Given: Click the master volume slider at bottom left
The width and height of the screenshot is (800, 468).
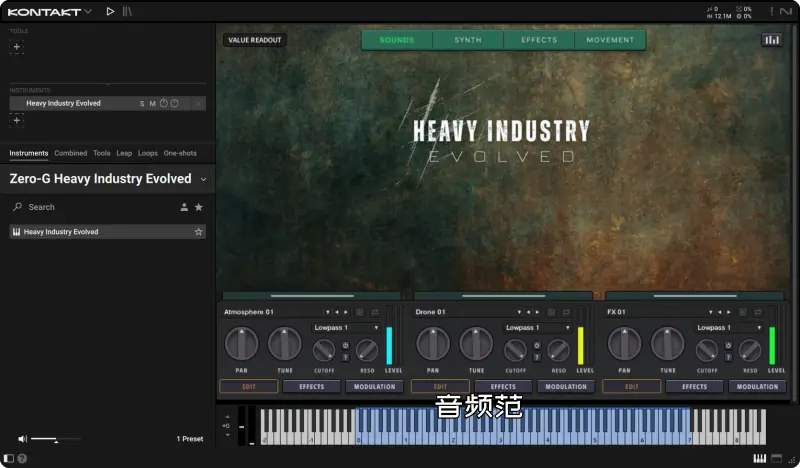Looking at the screenshot, I should [55, 439].
